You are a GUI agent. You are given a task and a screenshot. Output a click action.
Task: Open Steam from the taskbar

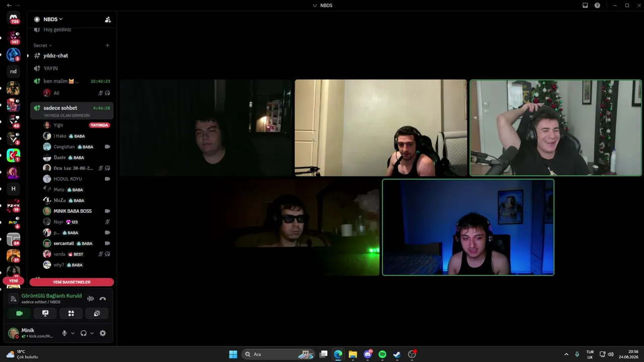click(397, 354)
